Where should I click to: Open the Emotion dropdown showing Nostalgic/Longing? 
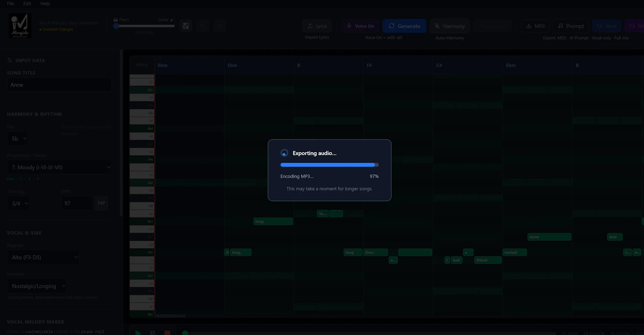(37, 286)
